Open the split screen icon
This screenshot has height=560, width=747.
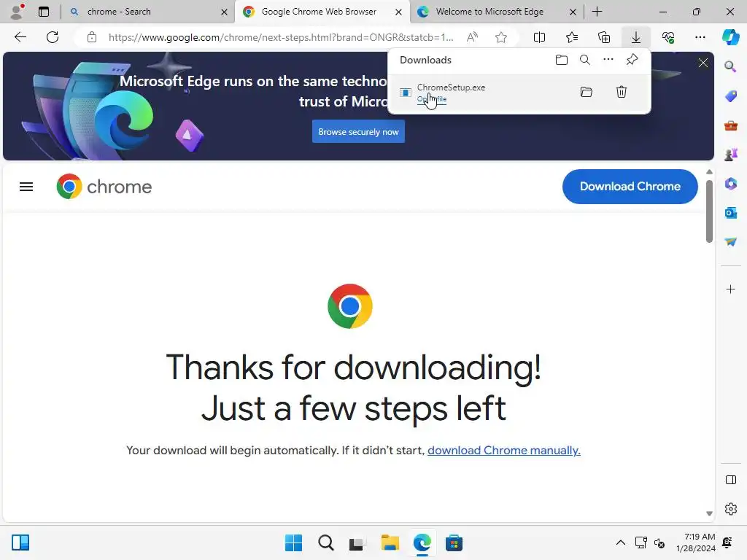(539, 37)
